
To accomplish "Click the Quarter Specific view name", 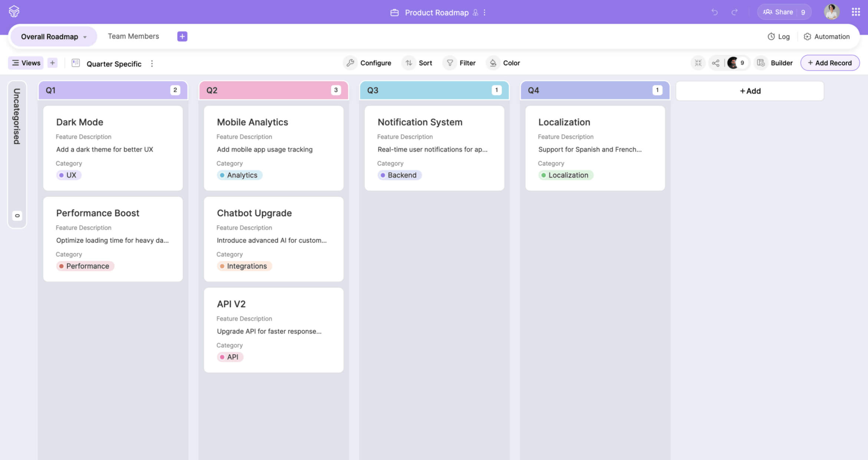I will 114,64.
